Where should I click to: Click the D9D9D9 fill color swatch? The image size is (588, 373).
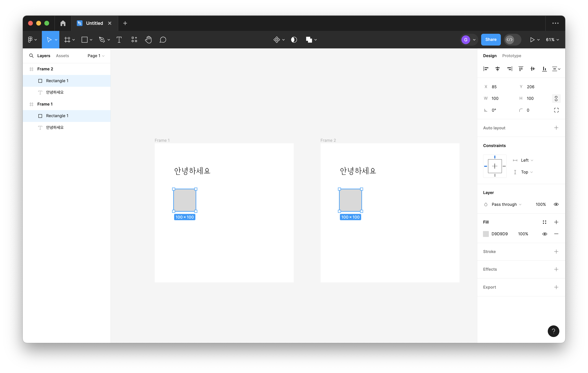(x=486, y=234)
